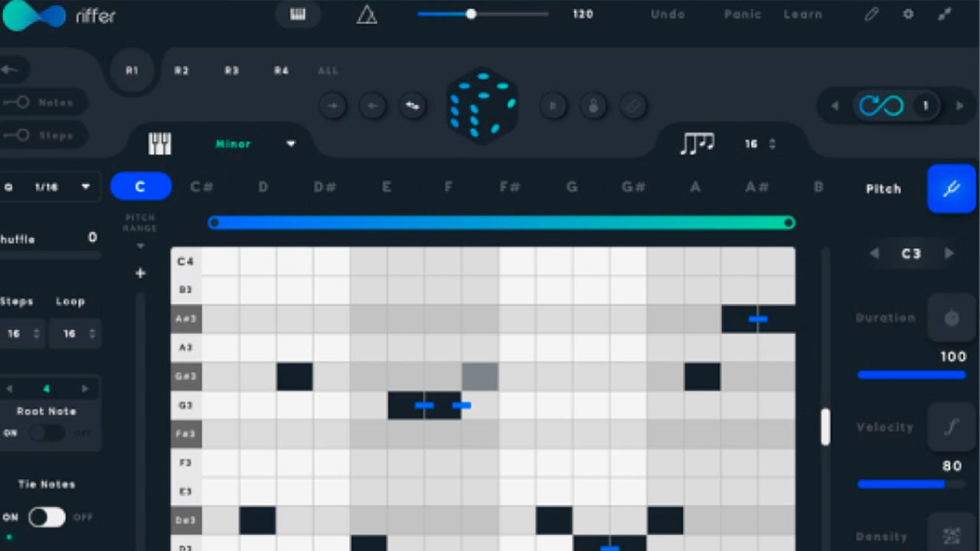980x551 pixels.
Task: Adjust the tempo slider at top
Action: point(483,14)
